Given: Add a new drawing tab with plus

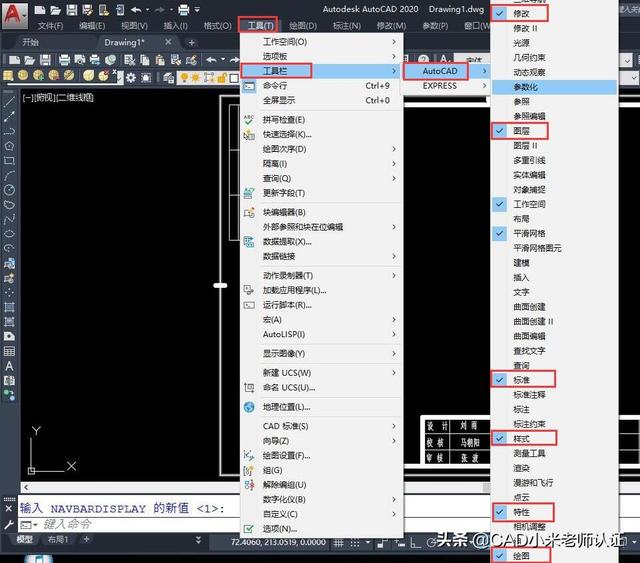Looking at the screenshot, I should click(x=191, y=42).
